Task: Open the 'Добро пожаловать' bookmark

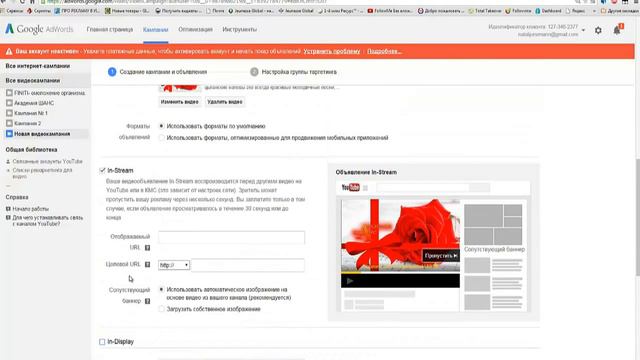Action: [441, 11]
